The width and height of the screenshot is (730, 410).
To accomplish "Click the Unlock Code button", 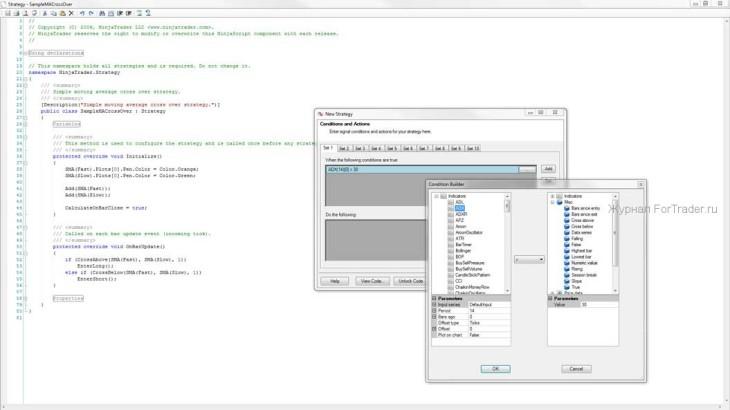I will 410,281.
